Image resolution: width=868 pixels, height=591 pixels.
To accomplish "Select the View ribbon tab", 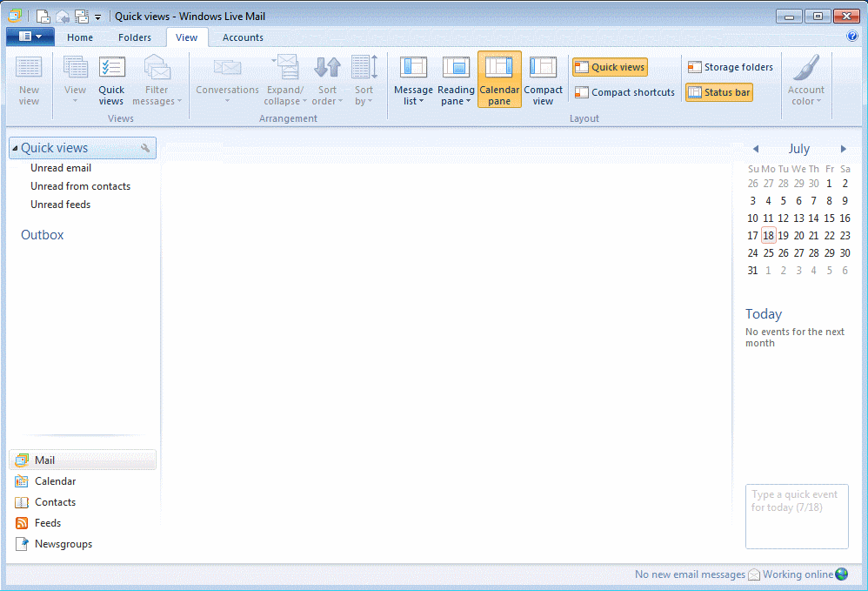I will [x=186, y=37].
